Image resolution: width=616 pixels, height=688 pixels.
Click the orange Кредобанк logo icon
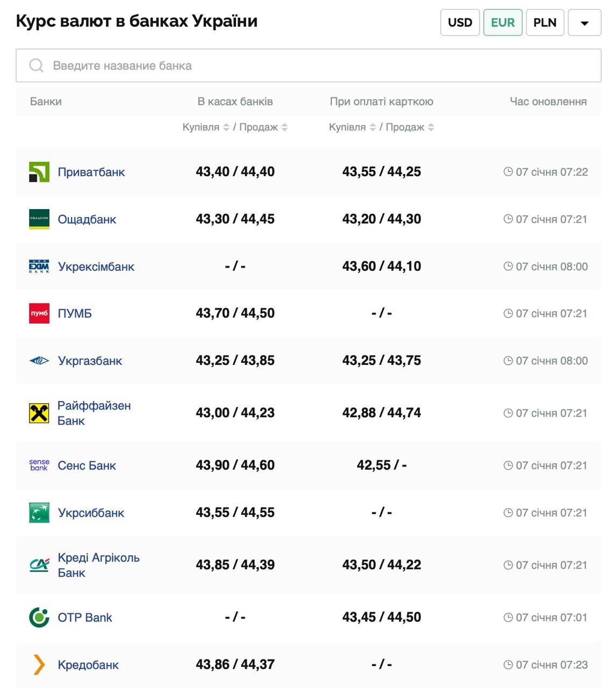coord(39,665)
